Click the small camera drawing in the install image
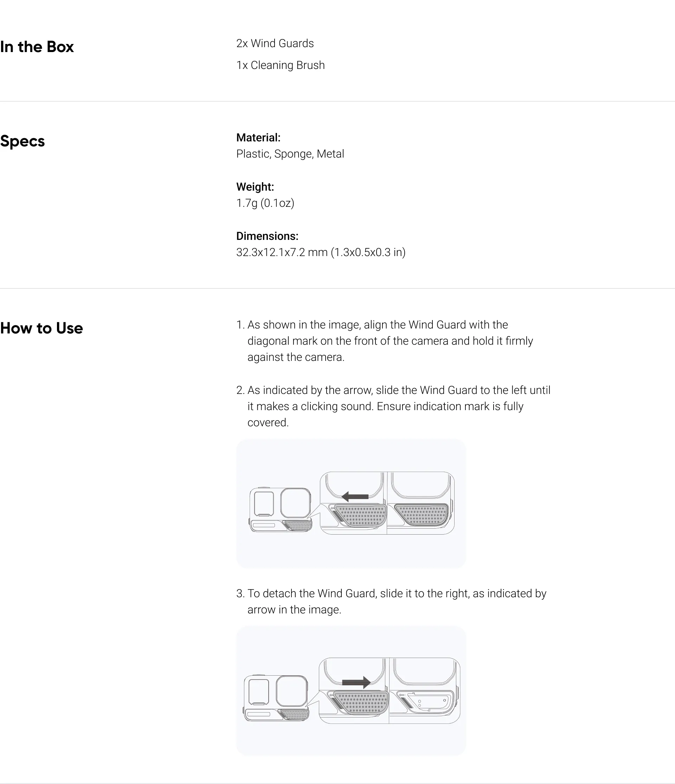 pos(281,509)
